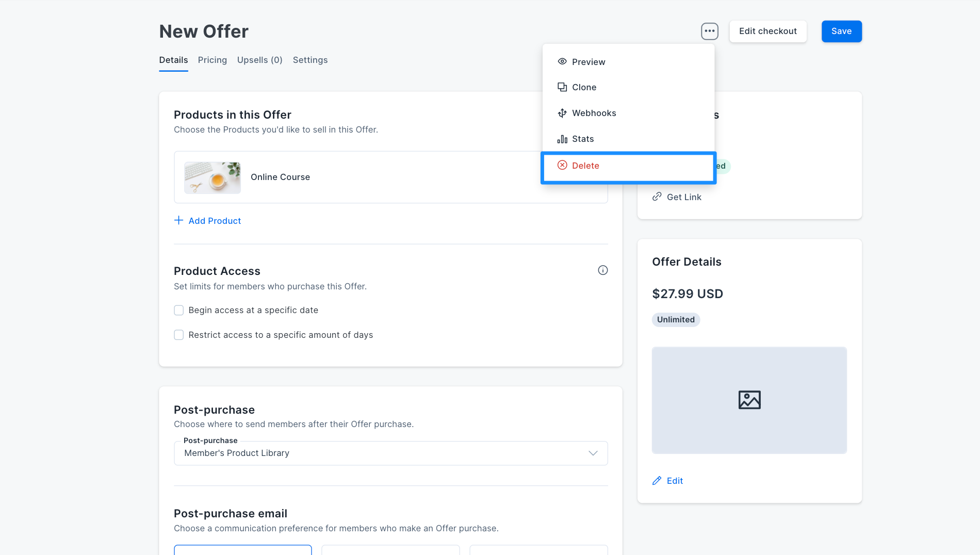
Task: Click the Webhooks icon in menu
Action: [562, 113]
